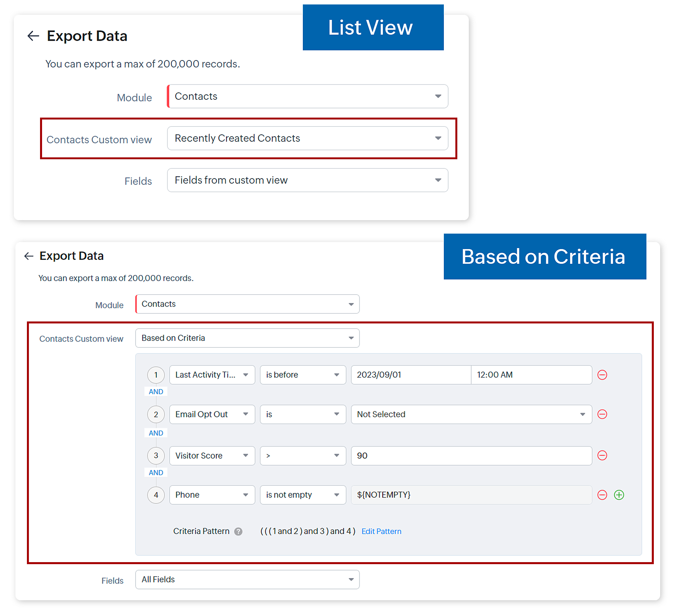This screenshot has height=616, width=673.
Task: Click Criteria Pattern help question icon
Action: pyautogui.click(x=238, y=532)
